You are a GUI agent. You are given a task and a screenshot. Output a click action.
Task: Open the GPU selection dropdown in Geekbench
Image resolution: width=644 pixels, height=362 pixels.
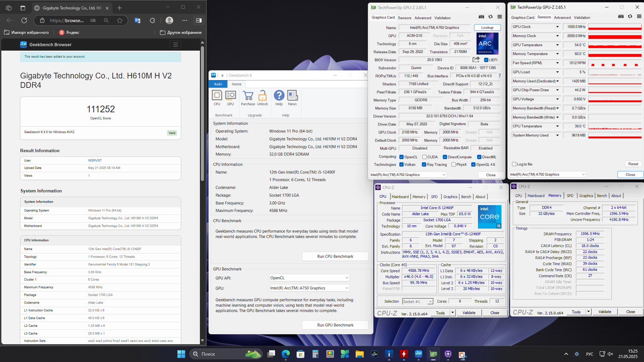pos(310,288)
